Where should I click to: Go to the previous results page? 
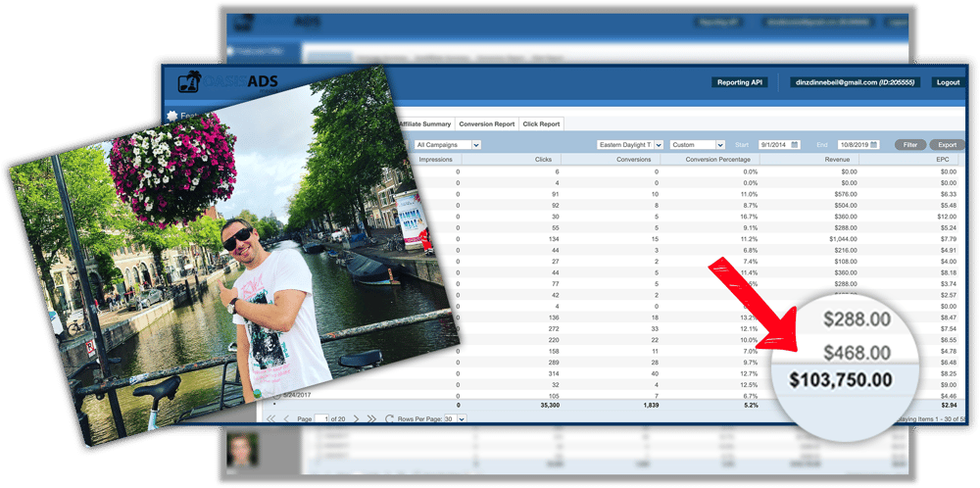pyautogui.click(x=286, y=418)
